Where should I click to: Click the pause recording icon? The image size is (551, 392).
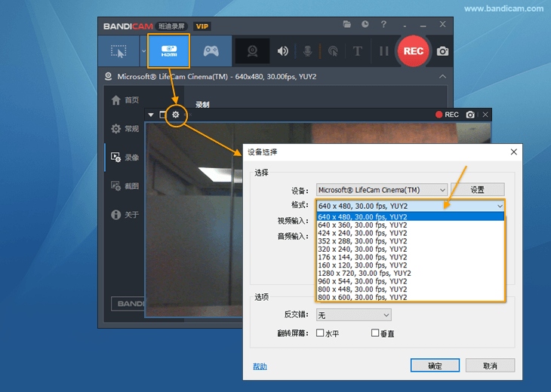coord(383,51)
